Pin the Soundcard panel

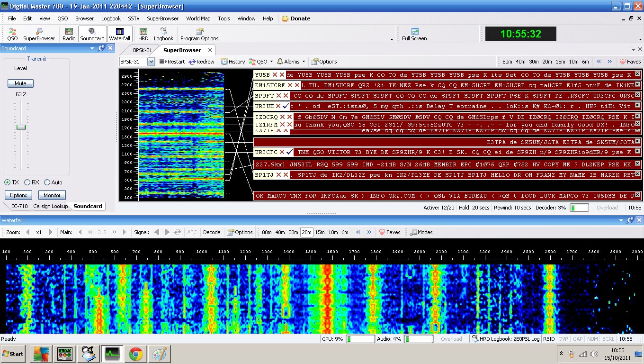101,48
